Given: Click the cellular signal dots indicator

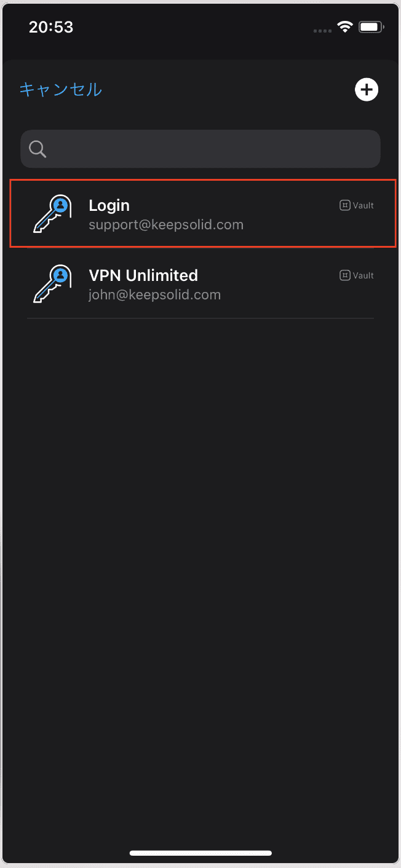Looking at the screenshot, I should pyautogui.click(x=322, y=30).
